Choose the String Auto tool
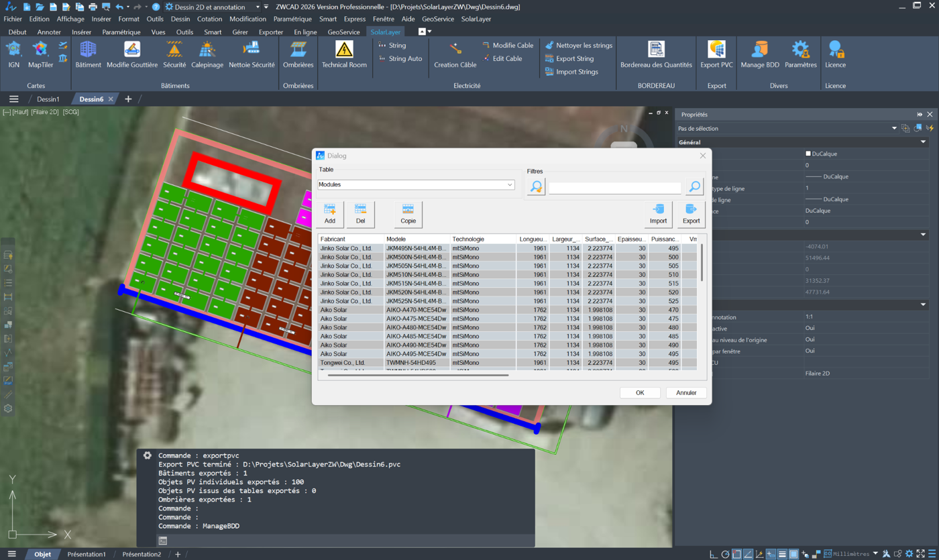This screenshot has width=939, height=560. 400,58
